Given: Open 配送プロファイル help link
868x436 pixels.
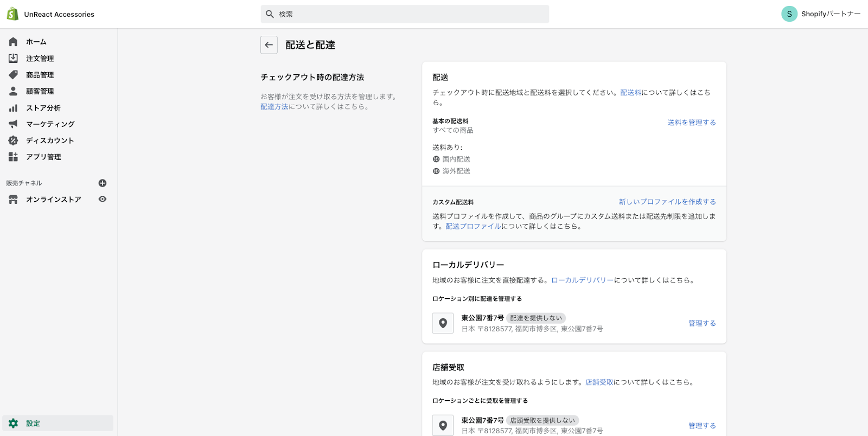Looking at the screenshot, I should point(474,227).
